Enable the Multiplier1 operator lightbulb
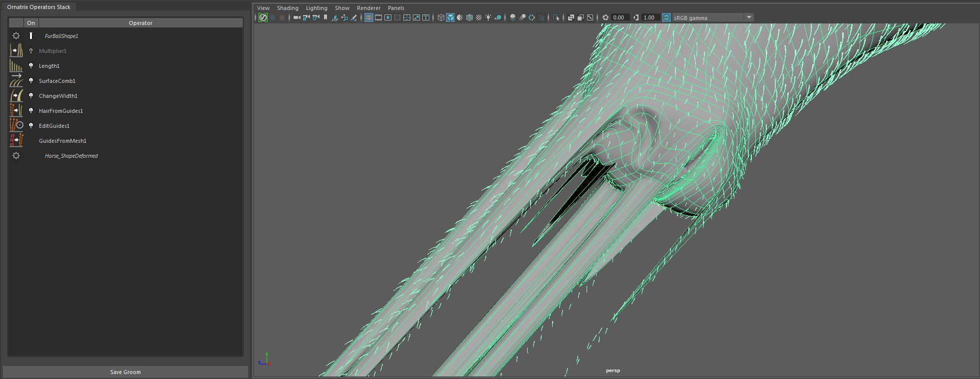The width and height of the screenshot is (980, 379). [31, 51]
